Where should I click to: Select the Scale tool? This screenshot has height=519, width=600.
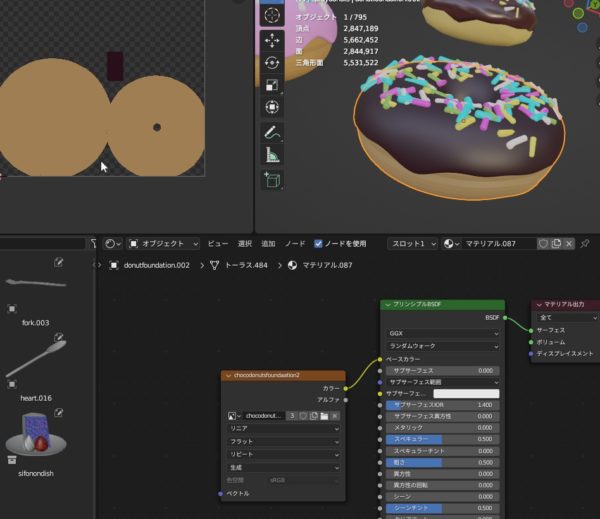272,86
